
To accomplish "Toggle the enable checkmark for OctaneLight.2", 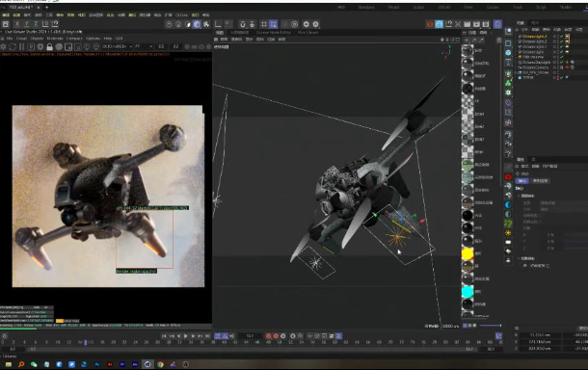I will [561, 41].
